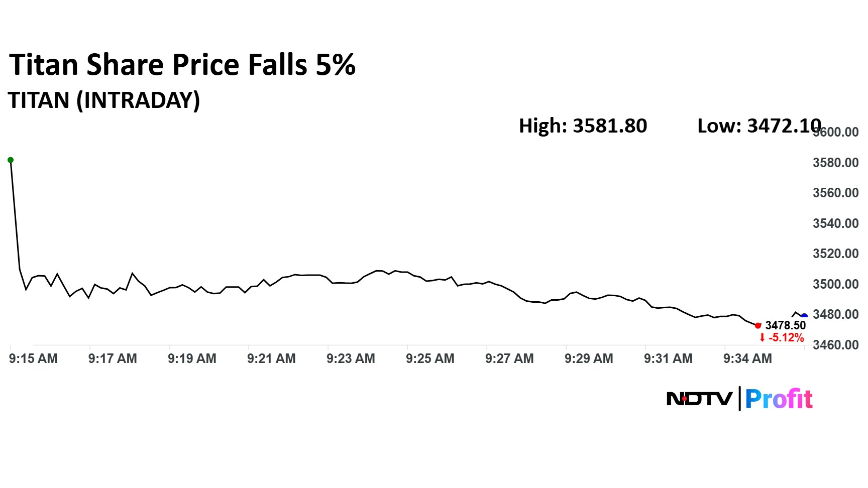Click the 3460.00 price axis label

(x=835, y=345)
